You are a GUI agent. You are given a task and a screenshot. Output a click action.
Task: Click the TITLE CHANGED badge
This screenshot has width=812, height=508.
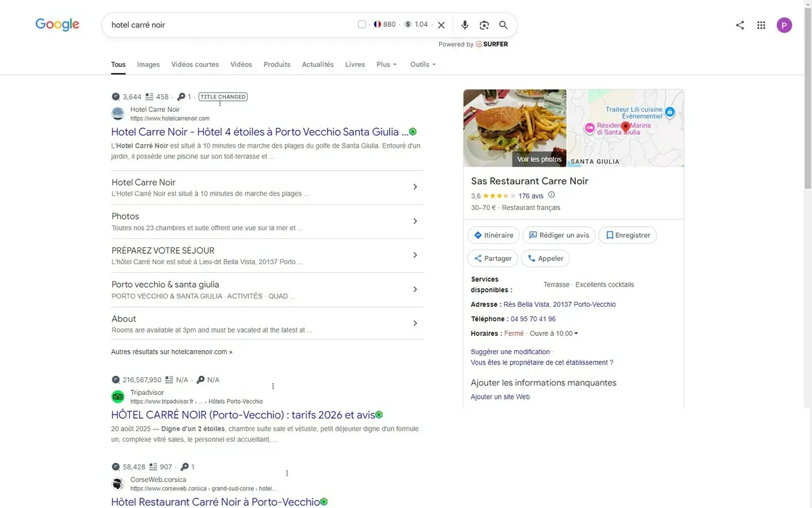223,97
